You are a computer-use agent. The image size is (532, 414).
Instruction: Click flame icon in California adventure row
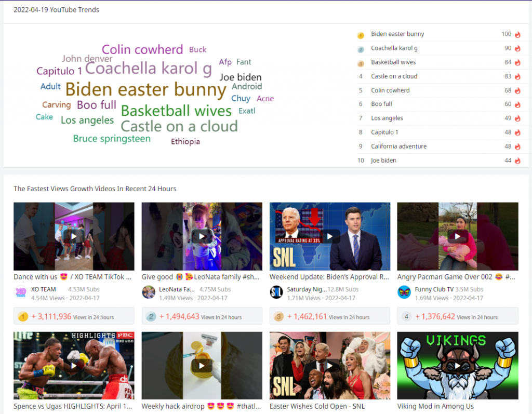pyautogui.click(x=517, y=146)
